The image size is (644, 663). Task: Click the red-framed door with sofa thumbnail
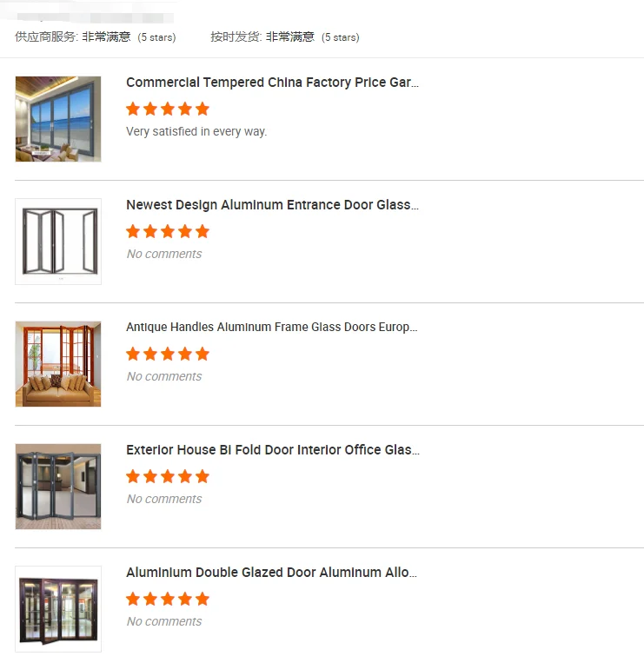coord(58,364)
